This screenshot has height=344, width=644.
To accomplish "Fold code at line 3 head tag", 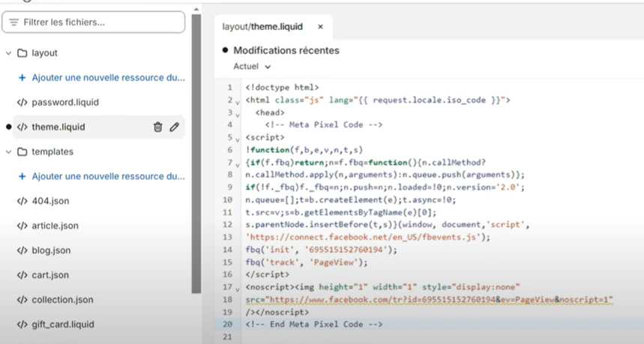I will pos(238,114).
